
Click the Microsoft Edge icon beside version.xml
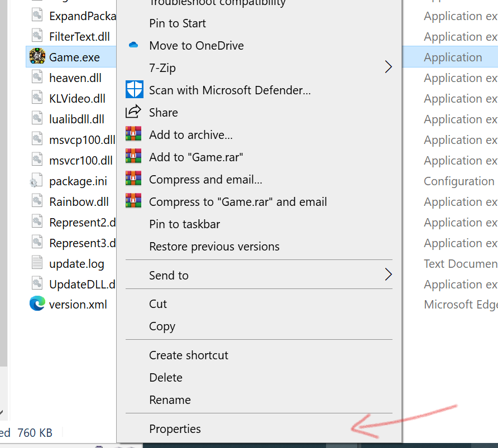(x=37, y=304)
